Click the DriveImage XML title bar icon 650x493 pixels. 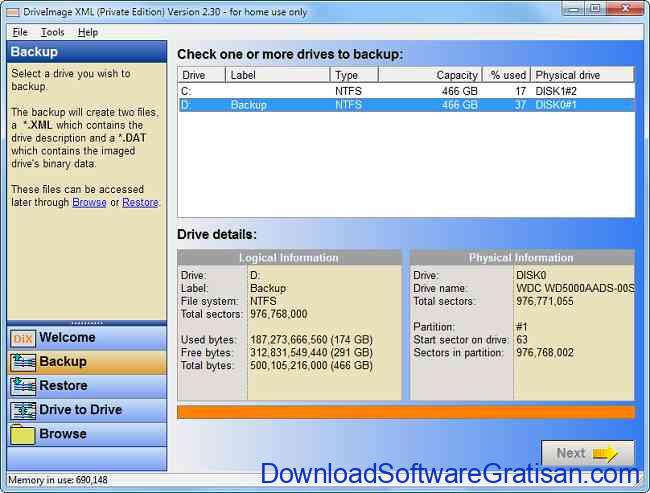[x=12, y=12]
